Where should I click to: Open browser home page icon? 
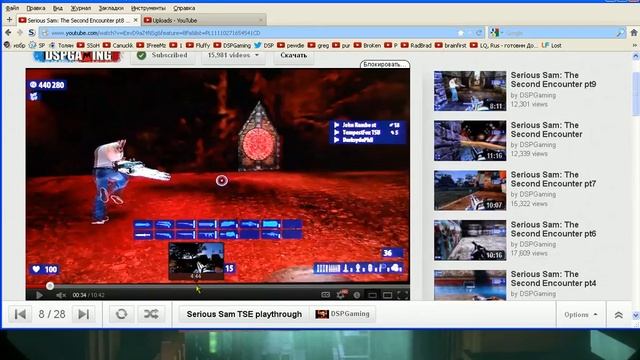coord(633,33)
